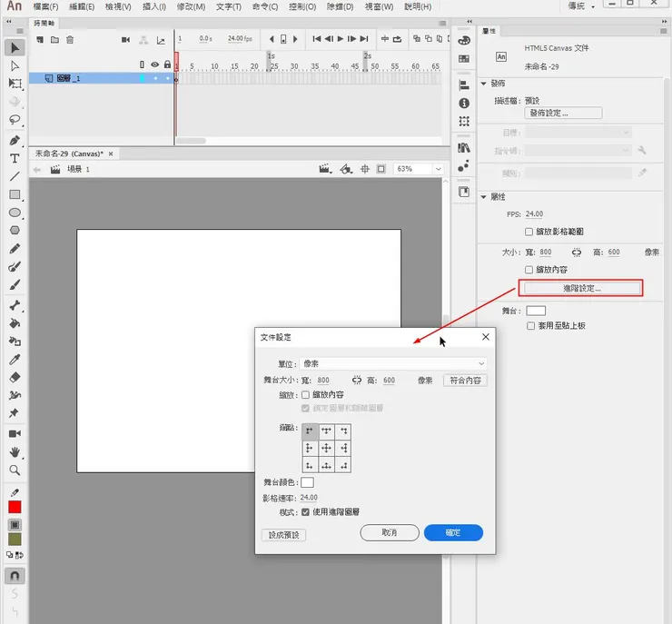The height and width of the screenshot is (624, 672).
Task: Click 設成預設 button
Action: pos(283,535)
